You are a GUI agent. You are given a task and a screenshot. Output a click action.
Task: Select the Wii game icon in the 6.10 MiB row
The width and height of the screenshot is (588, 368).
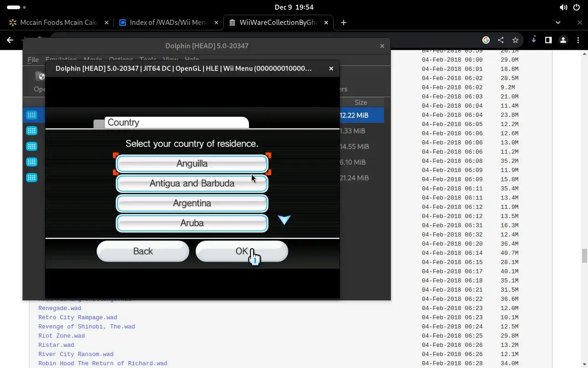[x=32, y=162]
